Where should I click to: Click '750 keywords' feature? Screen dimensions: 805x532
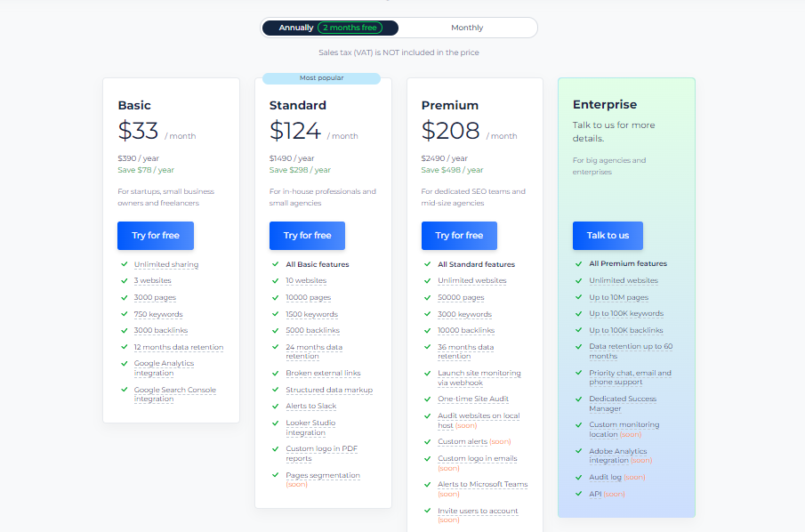pyautogui.click(x=158, y=314)
